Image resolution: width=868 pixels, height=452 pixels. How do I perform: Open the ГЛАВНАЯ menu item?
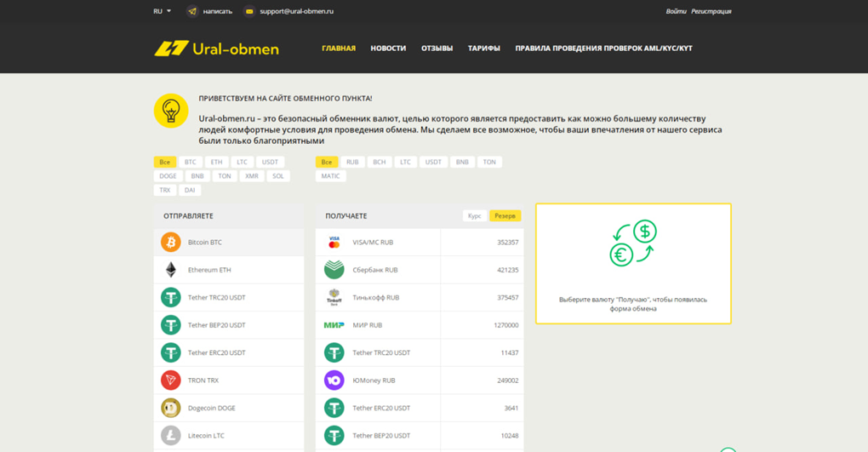(339, 49)
